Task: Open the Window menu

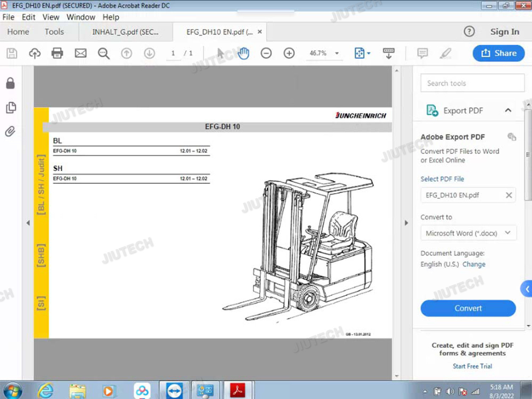Action: click(81, 17)
